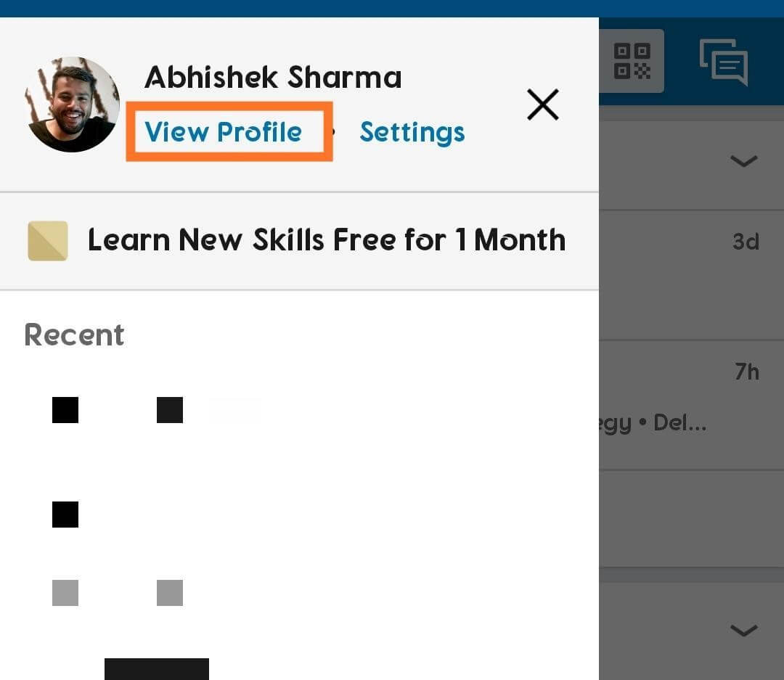The width and height of the screenshot is (784, 680).
Task: Open Settings
Action: [x=412, y=132]
